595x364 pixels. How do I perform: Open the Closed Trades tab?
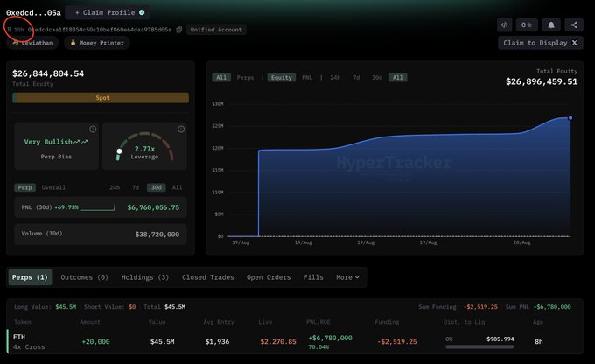(208, 277)
